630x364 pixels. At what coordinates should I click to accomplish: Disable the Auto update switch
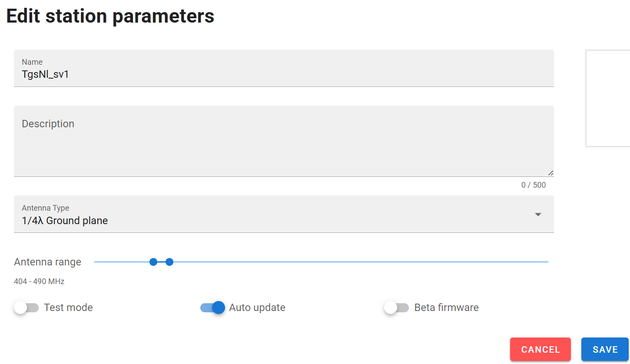pyautogui.click(x=212, y=308)
